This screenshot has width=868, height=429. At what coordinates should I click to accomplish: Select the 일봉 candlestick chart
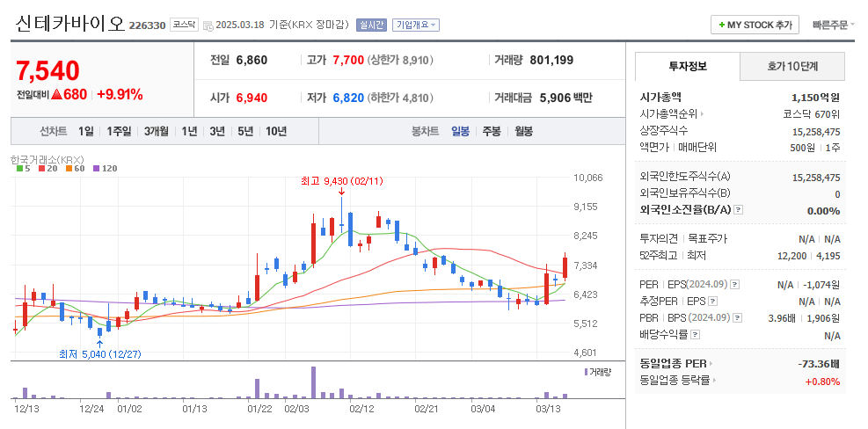460,131
